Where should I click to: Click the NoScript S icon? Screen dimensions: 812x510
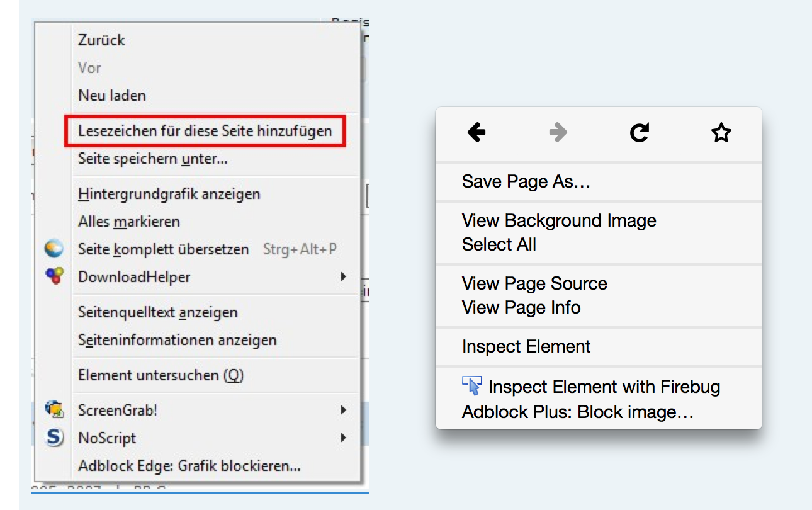point(55,438)
